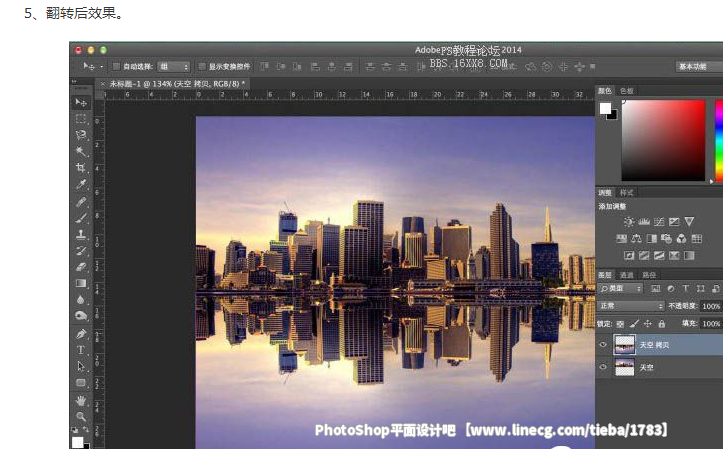Select the Hand tool
The height and width of the screenshot is (449, 723).
tap(81, 400)
